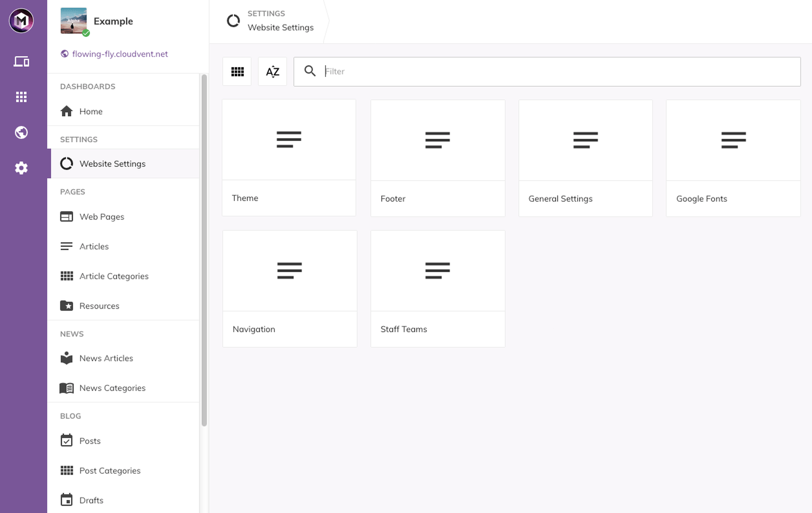Select Web Pages in sidebar
Image resolution: width=812 pixels, height=513 pixels.
point(101,217)
